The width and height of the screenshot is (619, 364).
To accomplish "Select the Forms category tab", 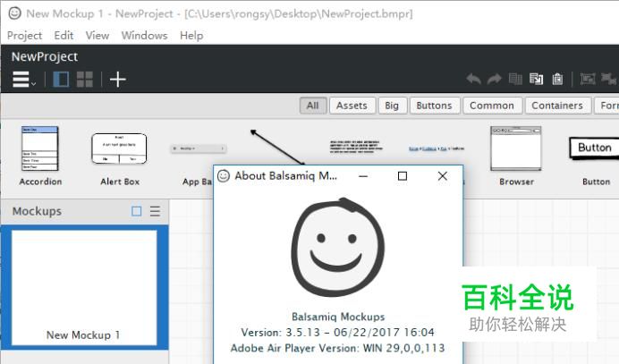I will pos(606,106).
